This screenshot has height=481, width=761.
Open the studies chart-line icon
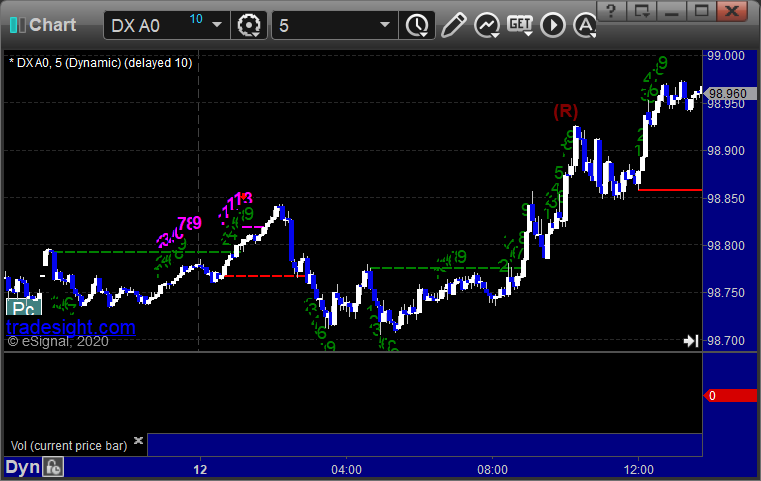click(x=487, y=25)
